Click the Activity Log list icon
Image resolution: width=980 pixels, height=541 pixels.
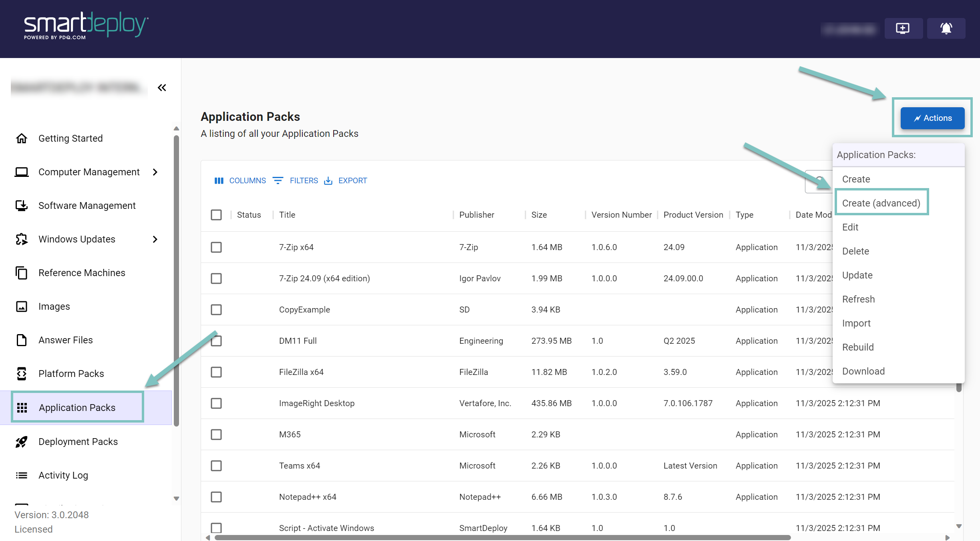pos(22,475)
